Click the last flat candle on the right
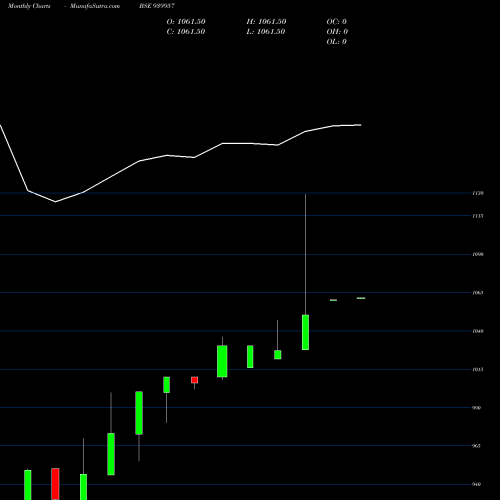The width and height of the screenshot is (500, 500). point(361,298)
